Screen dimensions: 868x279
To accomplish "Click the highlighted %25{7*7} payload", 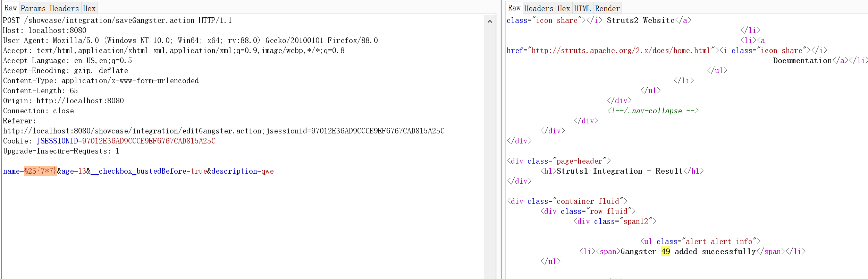I will (40, 171).
